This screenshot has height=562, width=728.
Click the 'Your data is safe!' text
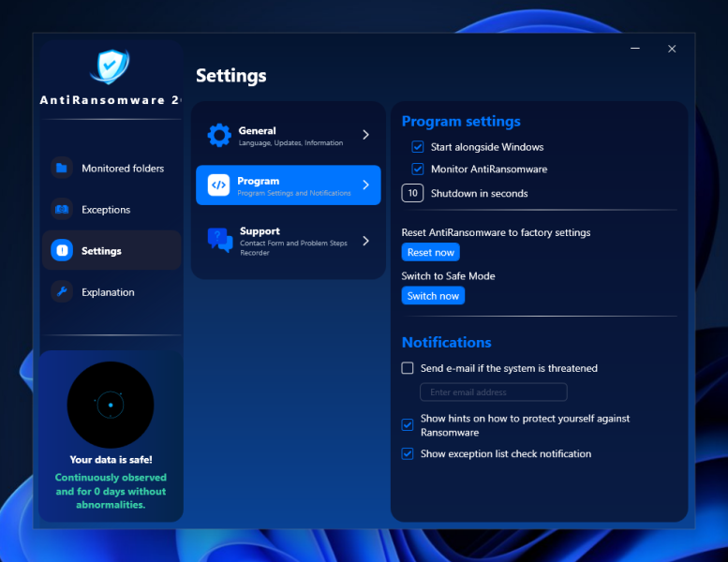pyautogui.click(x=111, y=460)
